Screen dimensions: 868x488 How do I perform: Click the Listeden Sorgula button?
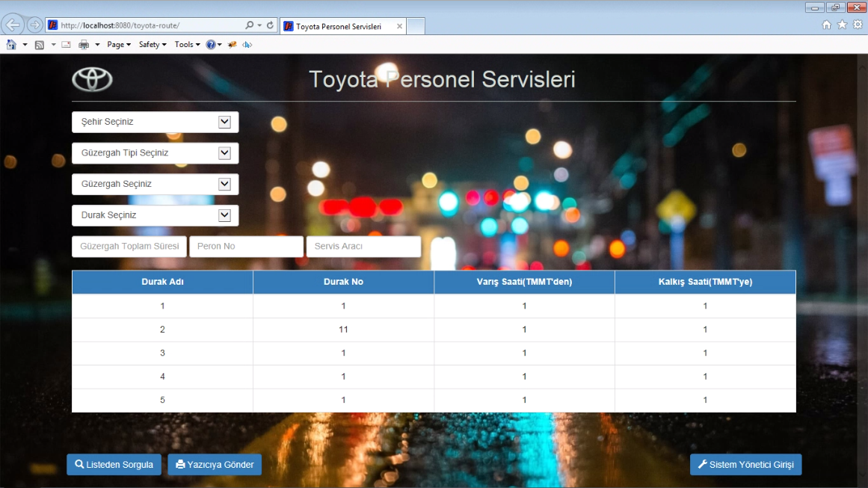[x=114, y=464]
